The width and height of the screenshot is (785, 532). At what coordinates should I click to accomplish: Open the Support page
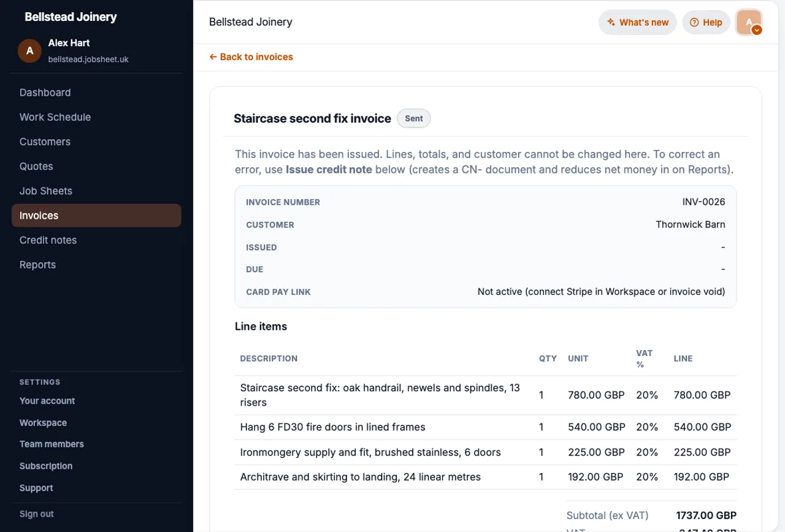[x=36, y=488]
